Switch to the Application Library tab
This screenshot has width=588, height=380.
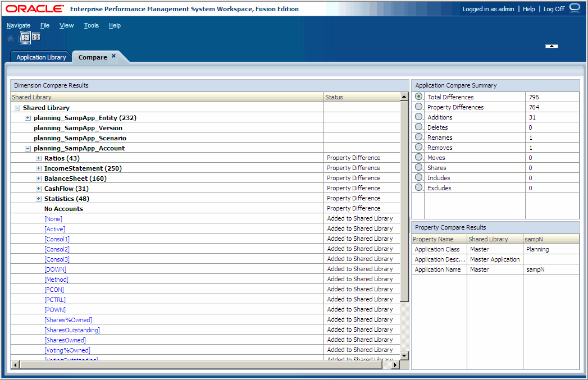tap(41, 57)
